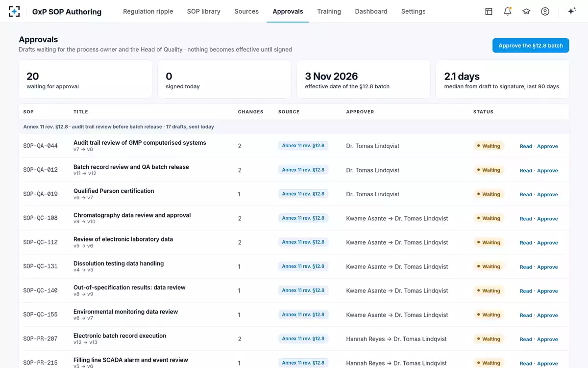
Task: Click the GxP SOP Authoring logo icon
Action: click(x=15, y=11)
